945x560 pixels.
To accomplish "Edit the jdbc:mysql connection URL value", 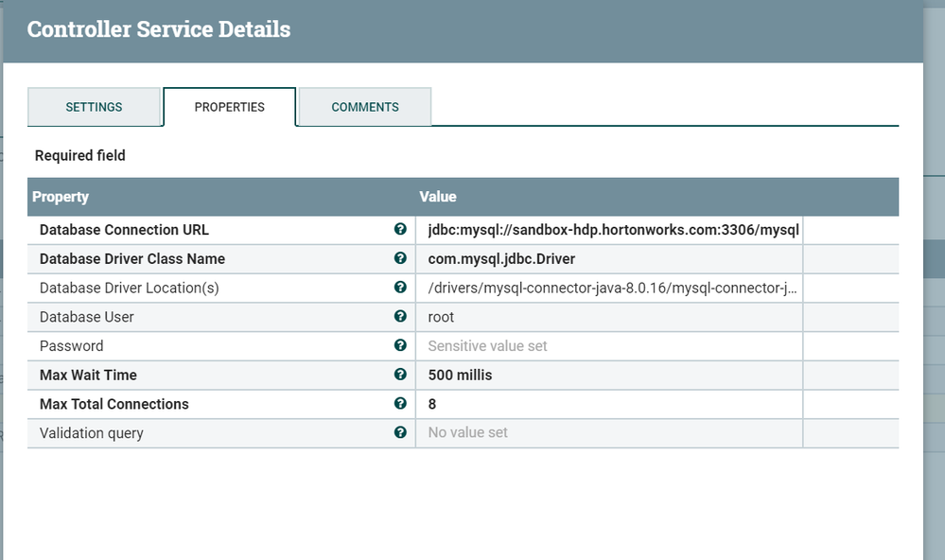I will 613,230.
